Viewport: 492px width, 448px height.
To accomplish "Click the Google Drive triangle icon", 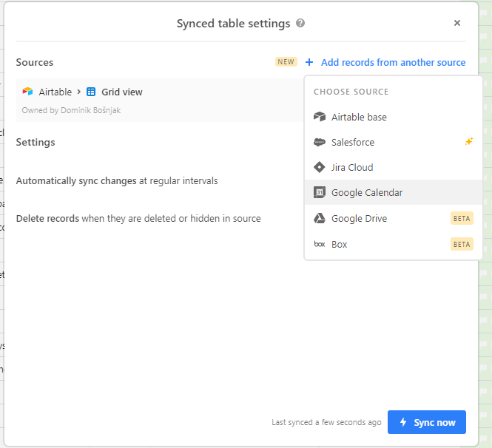I will pos(320,218).
